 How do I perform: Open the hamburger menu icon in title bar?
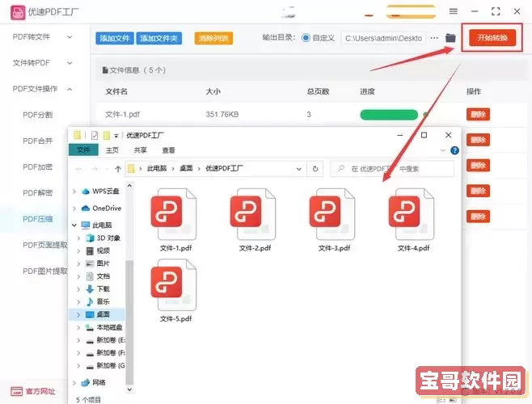pyautogui.click(x=454, y=11)
